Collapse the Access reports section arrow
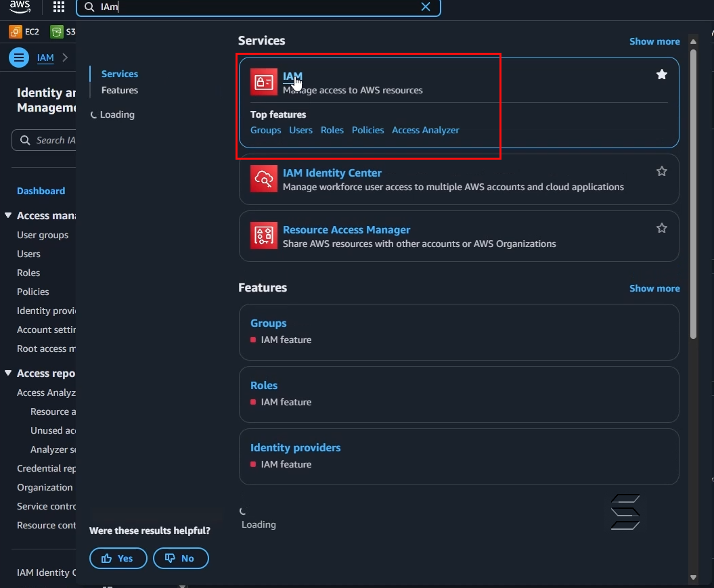Image resolution: width=714 pixels, height=588 pixels. coord(8,374)
